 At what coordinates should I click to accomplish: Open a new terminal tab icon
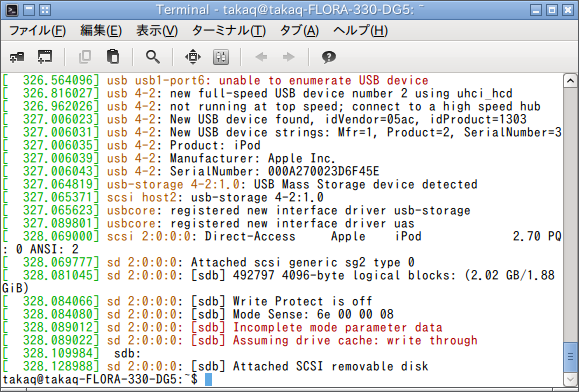[17, 57]
